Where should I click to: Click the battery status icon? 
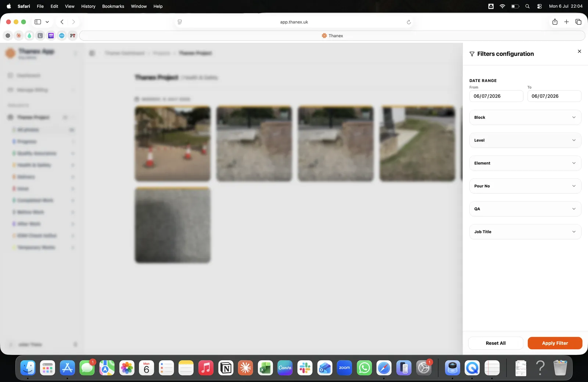(x=515, y=6)
